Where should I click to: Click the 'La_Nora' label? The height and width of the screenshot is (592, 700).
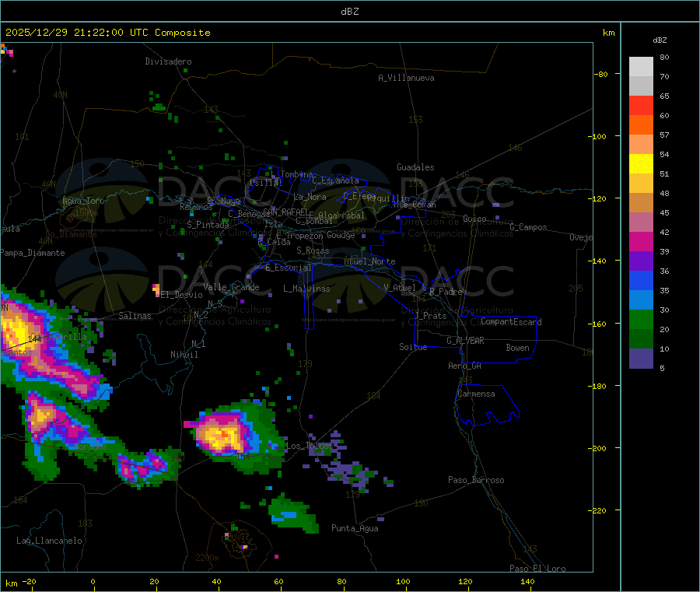tap(310, 197)
